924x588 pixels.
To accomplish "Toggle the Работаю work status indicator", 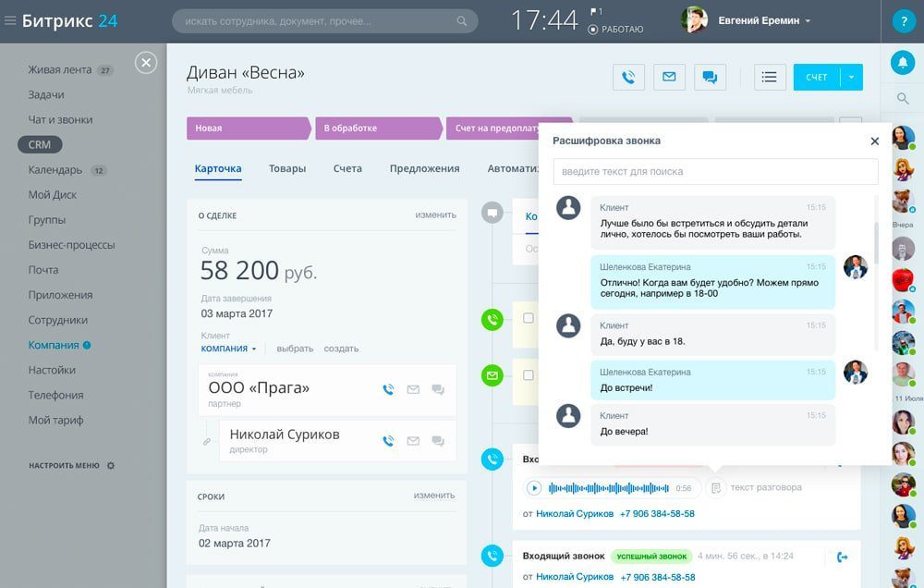I will (593, 30).
